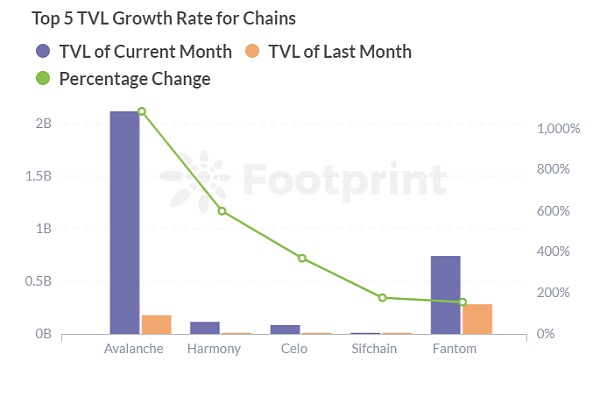Viewport: 600px width, 397px height.
Task: Click the Avalanche percentage change point
Action: 142,111
